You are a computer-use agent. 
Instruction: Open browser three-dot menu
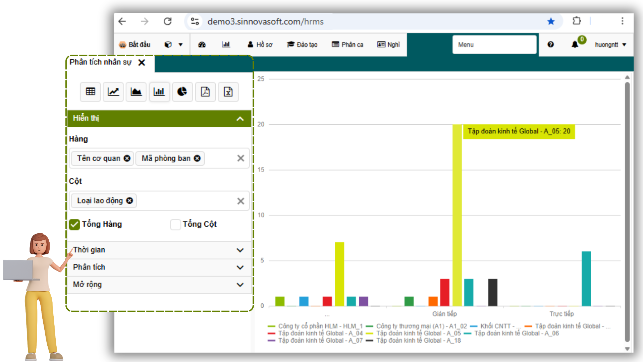click(x=622, y=21)
